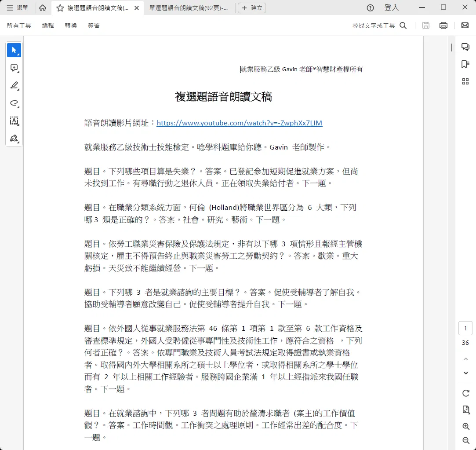Show page thumbnails grid panel
Image resolution: width=476 pixels, height=450 pixels.
tap(465, 81)
